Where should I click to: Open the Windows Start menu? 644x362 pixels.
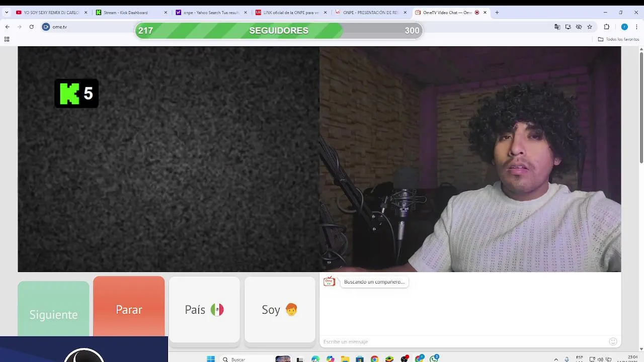211,359
